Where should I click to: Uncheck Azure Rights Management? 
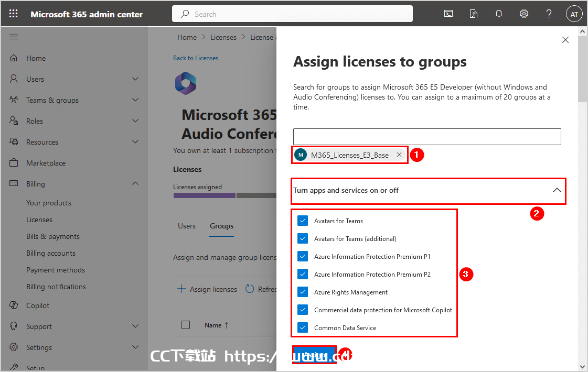click(303, 292)
